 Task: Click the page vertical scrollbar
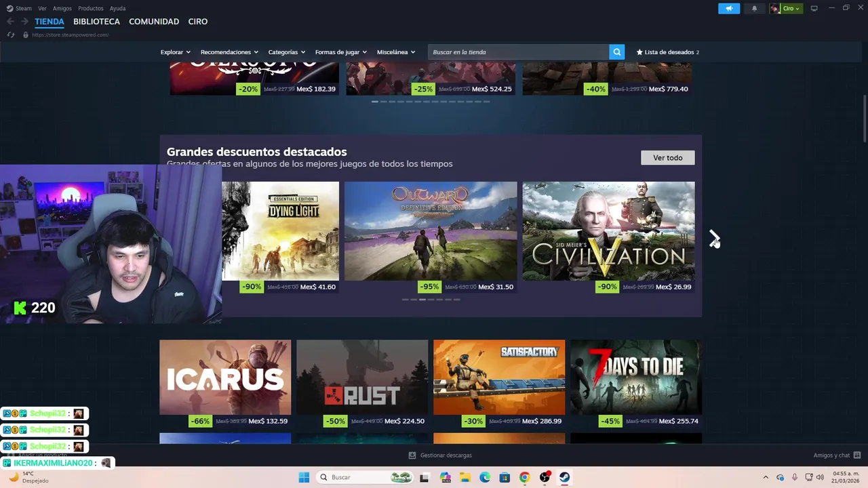pos(865,119)
